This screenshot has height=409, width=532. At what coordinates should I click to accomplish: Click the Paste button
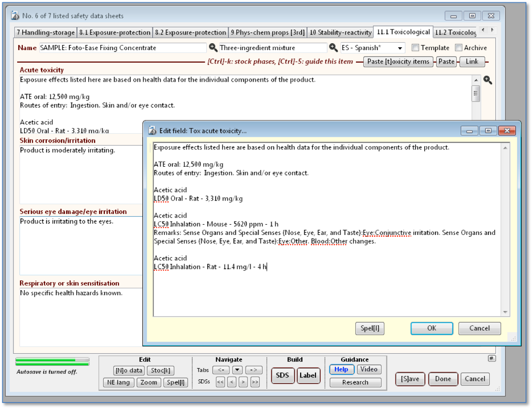point(446,62)
